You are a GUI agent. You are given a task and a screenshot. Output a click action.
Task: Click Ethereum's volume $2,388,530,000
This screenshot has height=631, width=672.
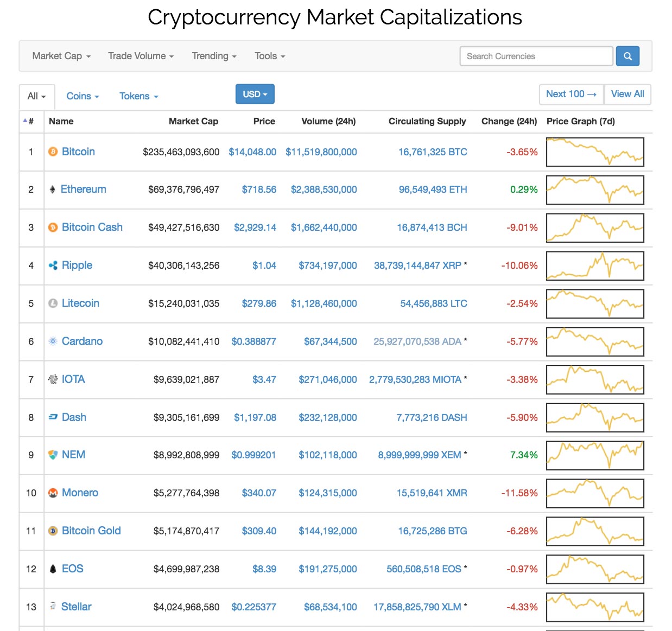(324, 190)
